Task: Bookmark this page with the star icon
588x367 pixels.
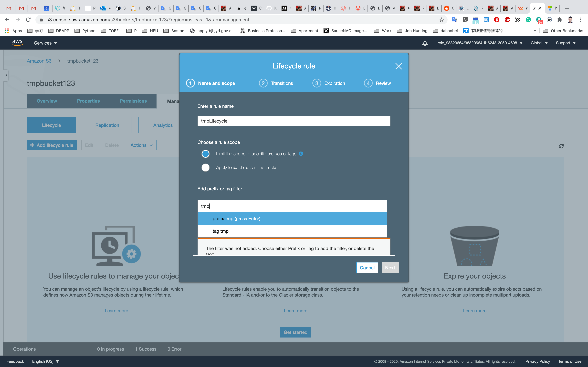Action: 441,20
